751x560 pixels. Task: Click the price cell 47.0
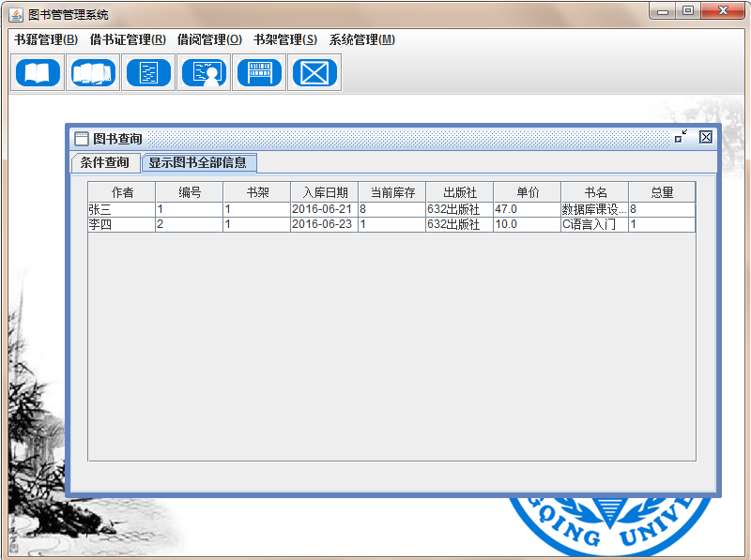[527, 209]
